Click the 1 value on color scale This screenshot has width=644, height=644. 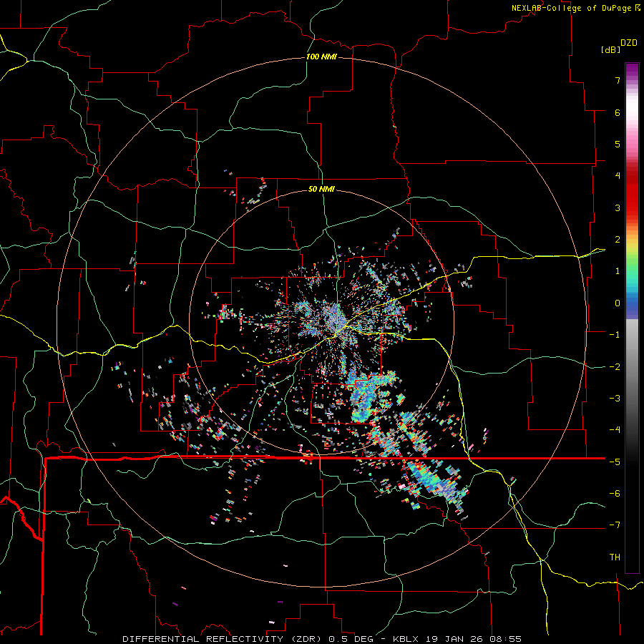(x=618, y=271)
